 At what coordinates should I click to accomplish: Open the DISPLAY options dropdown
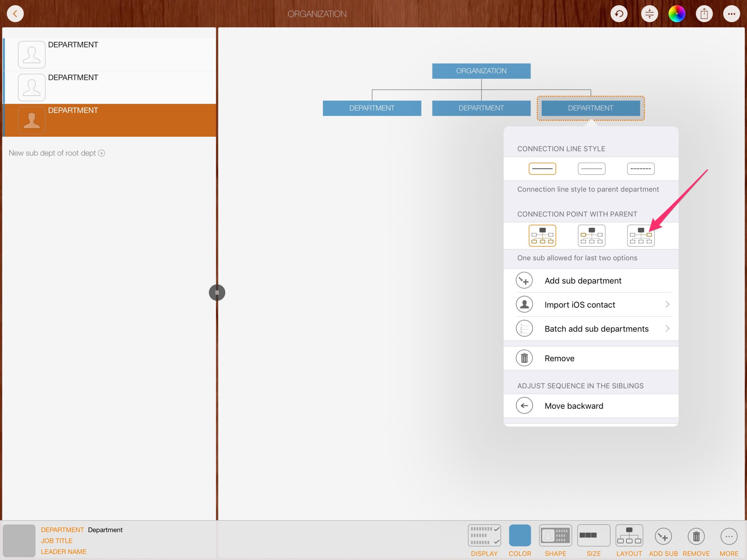pyautogui.click(x=484, y=535)
